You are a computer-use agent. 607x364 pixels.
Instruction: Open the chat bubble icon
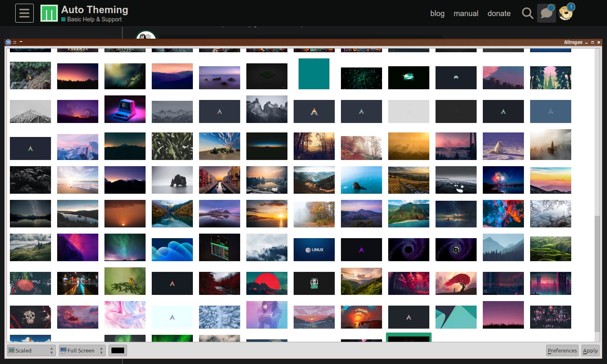coord(546,13)
